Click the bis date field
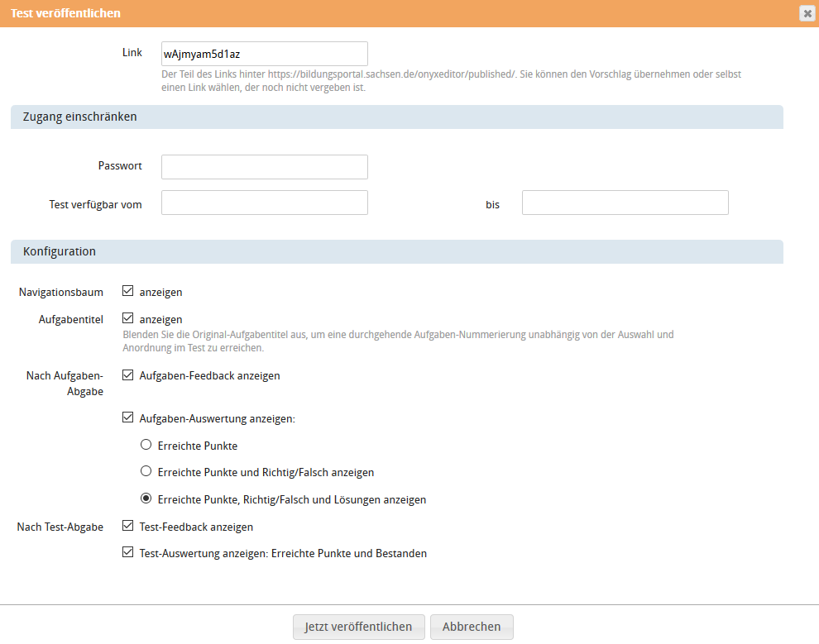This screenshot has width=819, height=644. [625, 202]
